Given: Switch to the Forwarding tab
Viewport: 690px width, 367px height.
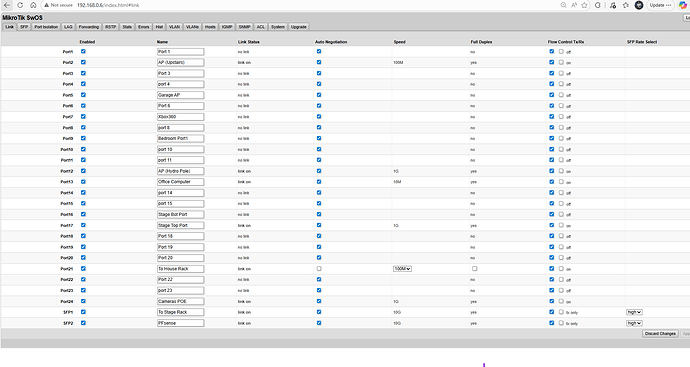Looking at the screenshot, I should click(x=89, y=27).
